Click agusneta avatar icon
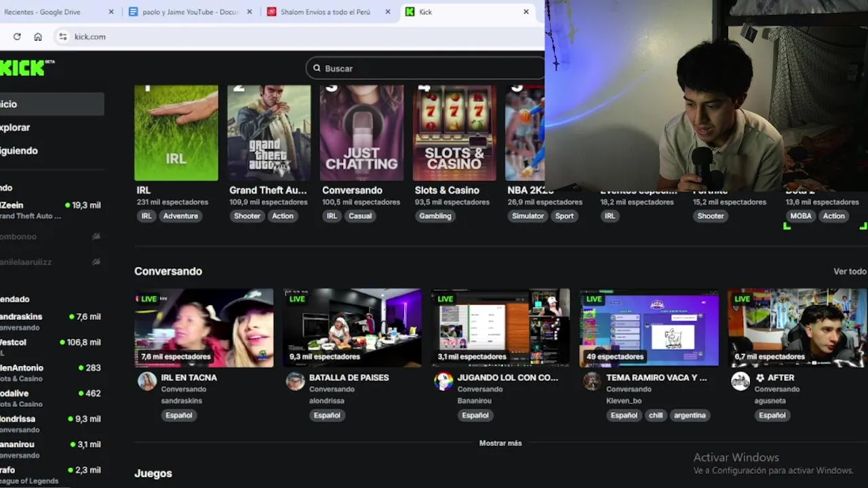Viewport: 868px width, 488px height. (741, 381)
